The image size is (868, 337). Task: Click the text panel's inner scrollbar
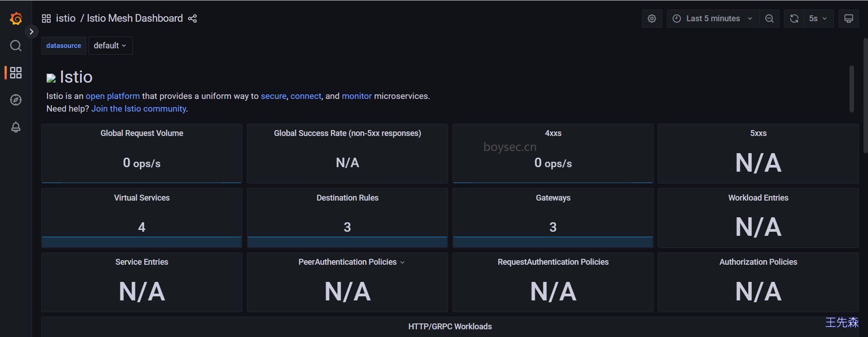click(851, 89)
